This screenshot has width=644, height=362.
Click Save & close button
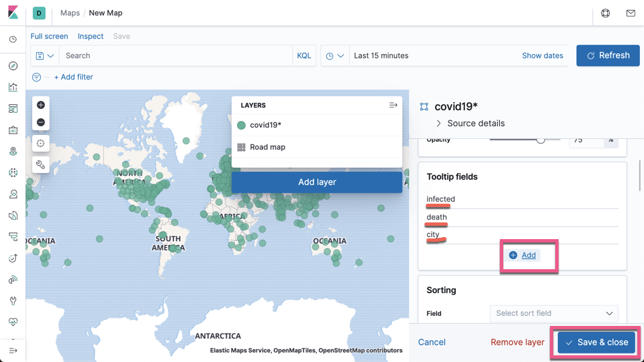pyautogui.click(x=597, y=342)
